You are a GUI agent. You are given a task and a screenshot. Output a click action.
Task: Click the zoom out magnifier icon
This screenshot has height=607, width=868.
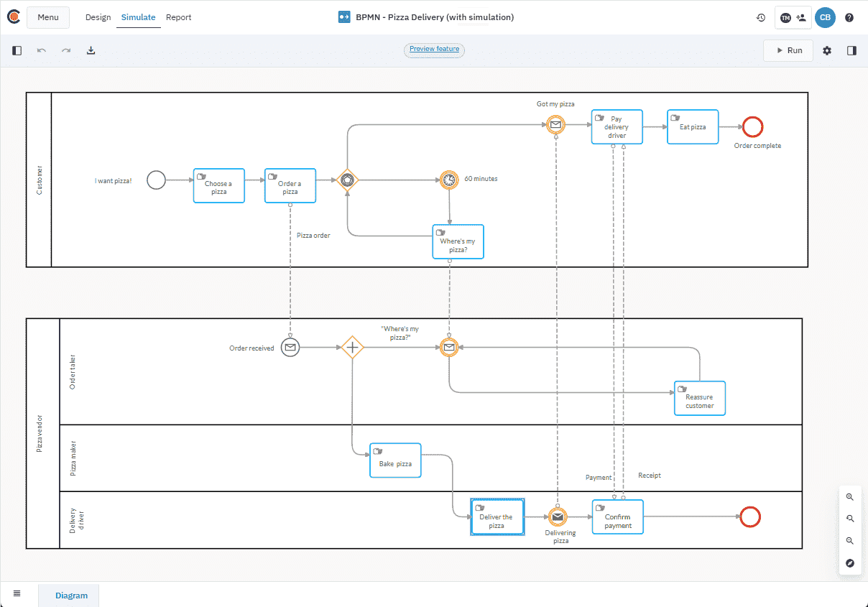pos(850,541)
